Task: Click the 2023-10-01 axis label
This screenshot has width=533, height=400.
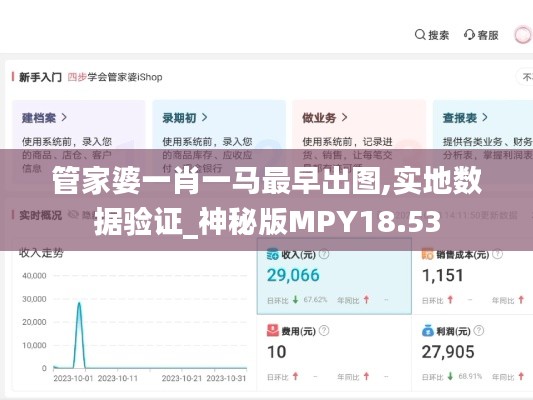Action: [x=73, y=378]
